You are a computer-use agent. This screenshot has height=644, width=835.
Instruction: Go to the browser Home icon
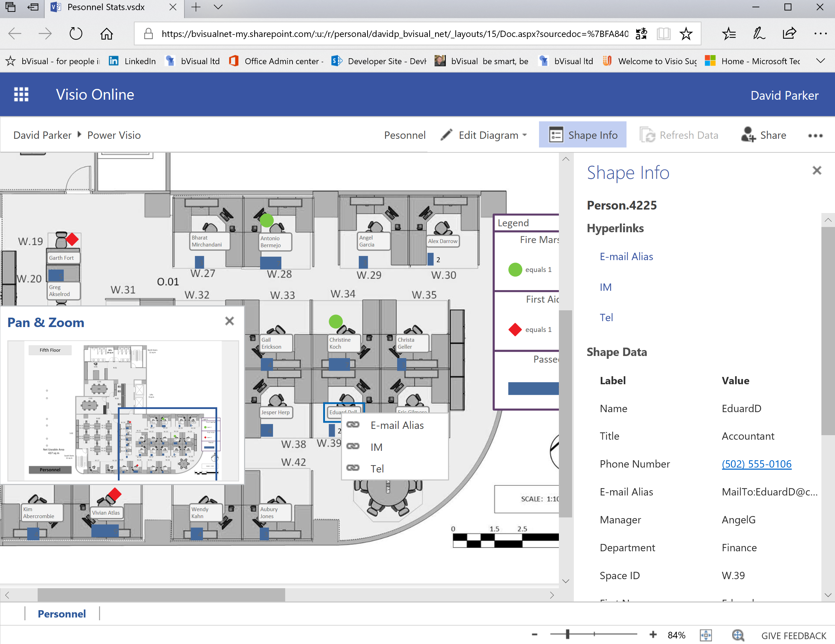point(107,34)
